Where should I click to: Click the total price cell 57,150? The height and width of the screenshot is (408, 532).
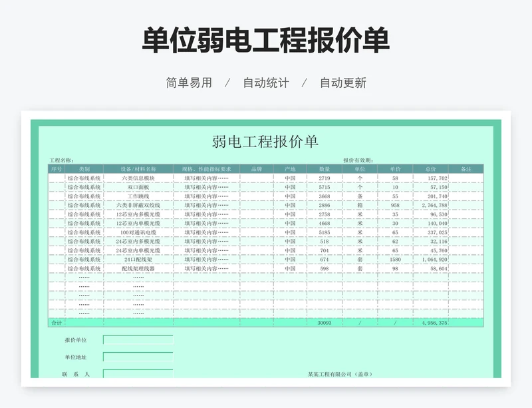pyautogui.click(x=430, y=187)
